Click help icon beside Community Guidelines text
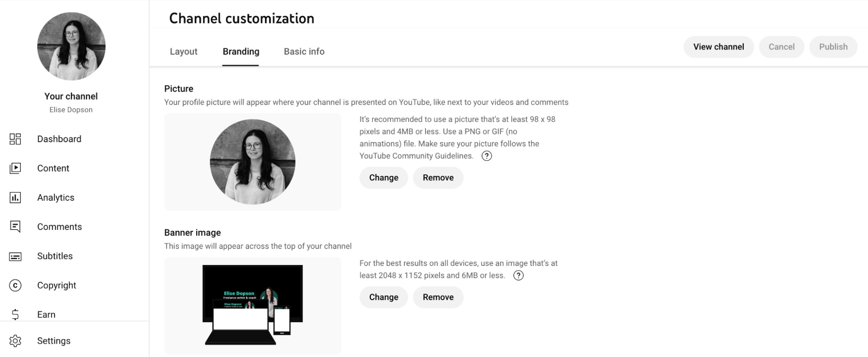 [487, 156]
